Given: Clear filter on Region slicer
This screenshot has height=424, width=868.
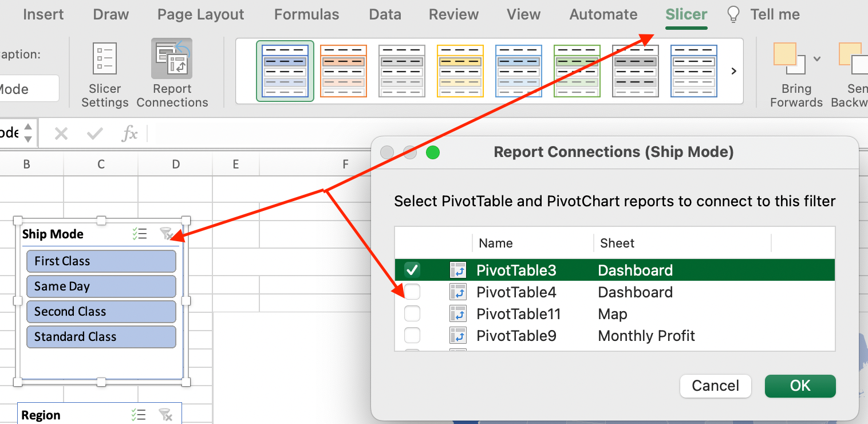Looking at the screenshot, I should 165,415.
